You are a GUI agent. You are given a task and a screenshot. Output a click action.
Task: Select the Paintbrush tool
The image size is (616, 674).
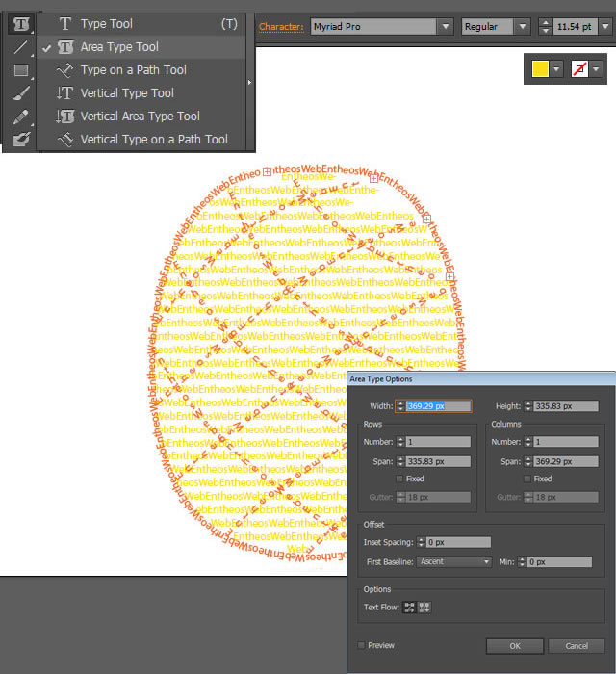click(x=20, y=93)
